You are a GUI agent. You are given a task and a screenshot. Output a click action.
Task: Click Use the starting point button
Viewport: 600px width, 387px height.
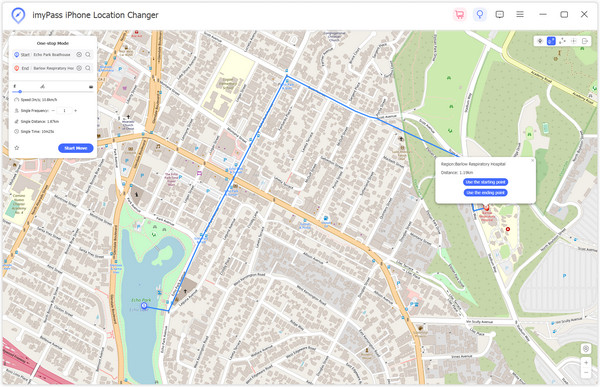coord(486,182)
